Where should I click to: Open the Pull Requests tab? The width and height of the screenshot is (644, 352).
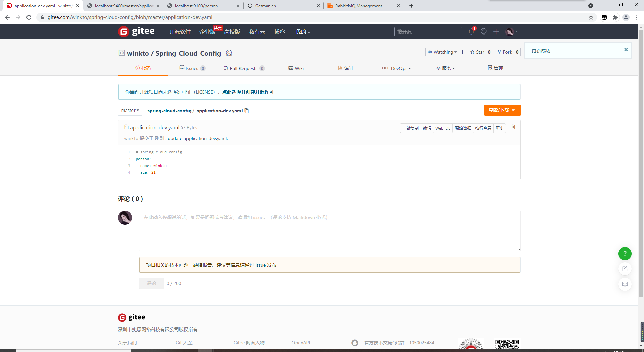(x=244, y=68)
